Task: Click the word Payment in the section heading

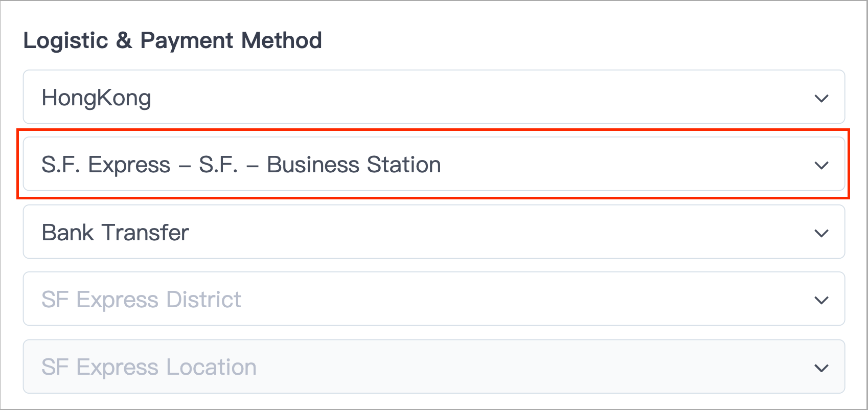Action: pos(187,41)
